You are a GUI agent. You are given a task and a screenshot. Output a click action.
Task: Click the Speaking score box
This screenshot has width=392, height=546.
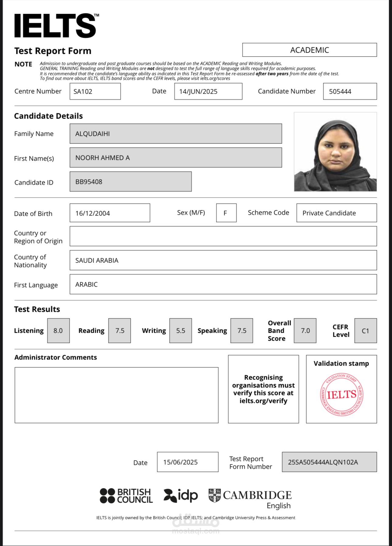pyautogui.click(x=242, y=331)
